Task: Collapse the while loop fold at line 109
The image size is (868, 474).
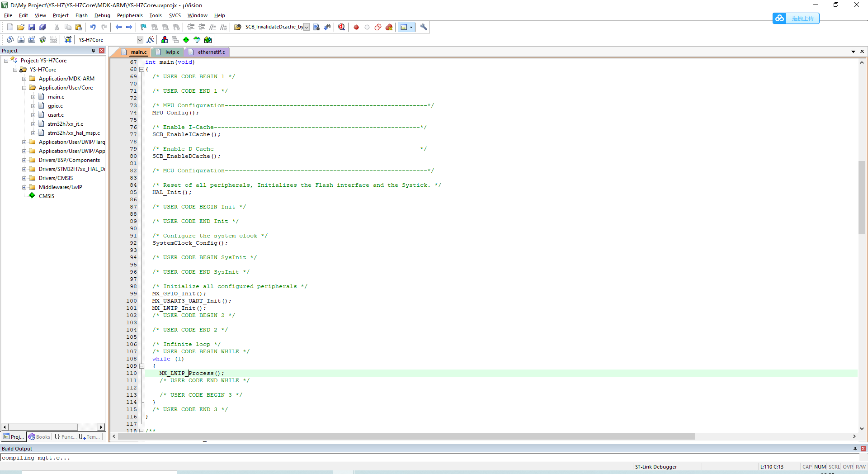Action: pyautogui.click(x=142, y=366)
